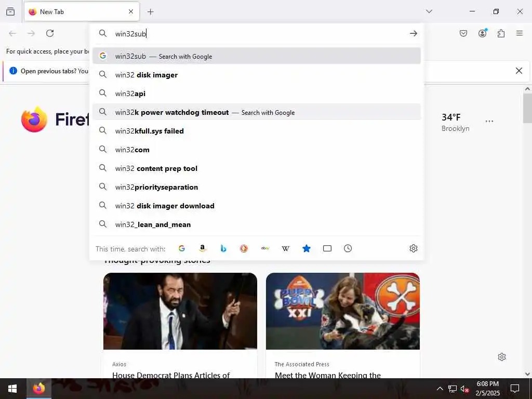
Task: Click the Go arrow in address bar
Action: point(413,33)
